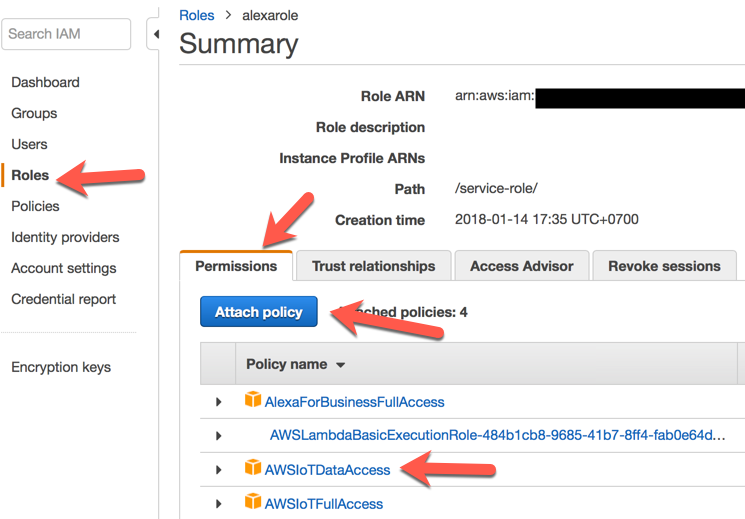Click the AWSIoTDataAccess policy box icon
The image size is (745, 519).
coord(253,468)
